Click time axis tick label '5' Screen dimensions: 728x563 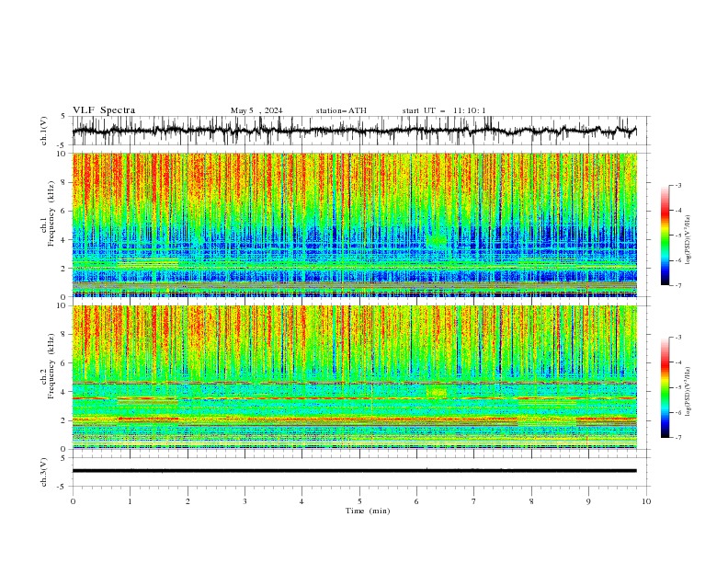(x=359, y=501)
